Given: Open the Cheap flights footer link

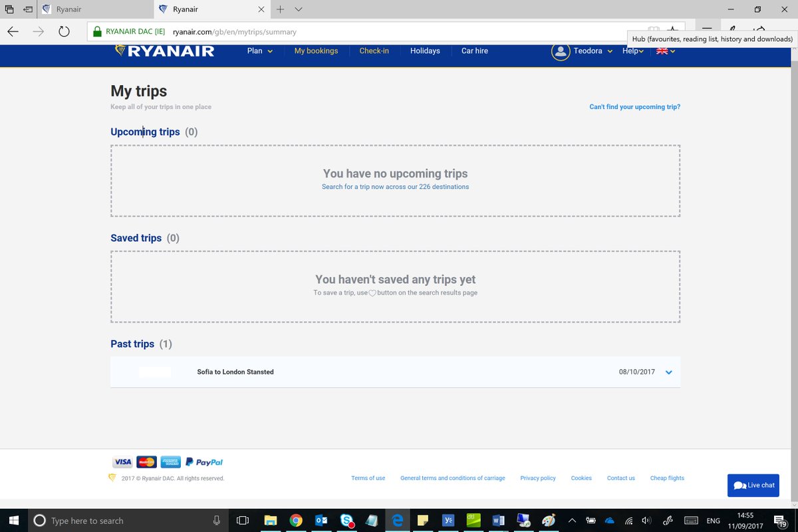Looking at the screenshot, I should click(x=667, y=478).
